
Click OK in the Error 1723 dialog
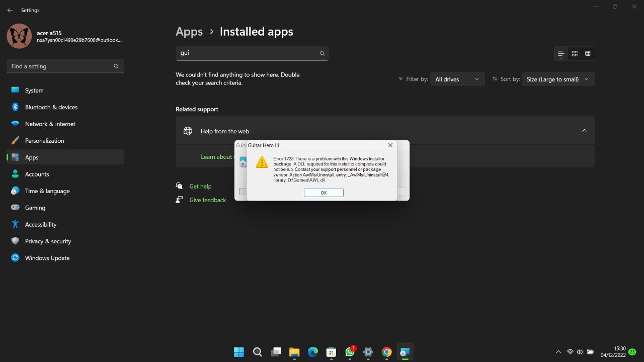coord(324,193)
